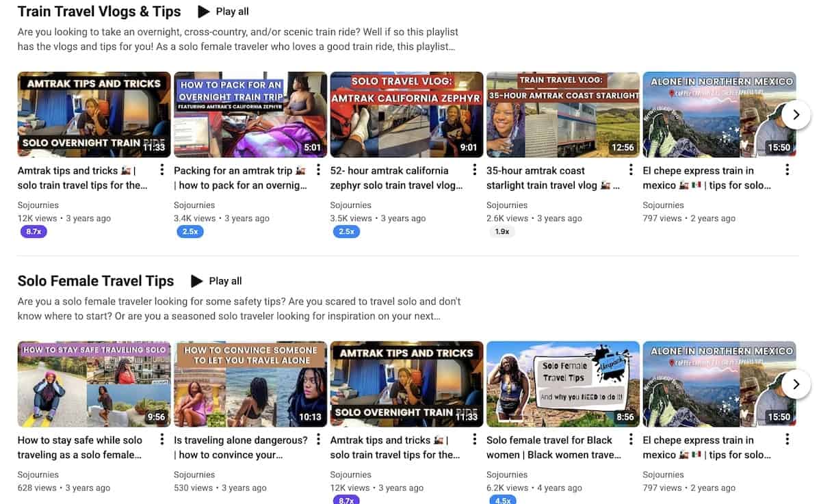Open options for the "52-hour amtrak california zephyr" vlog
Viewport: 821px width, 504px height.
[x=474, y=170]
